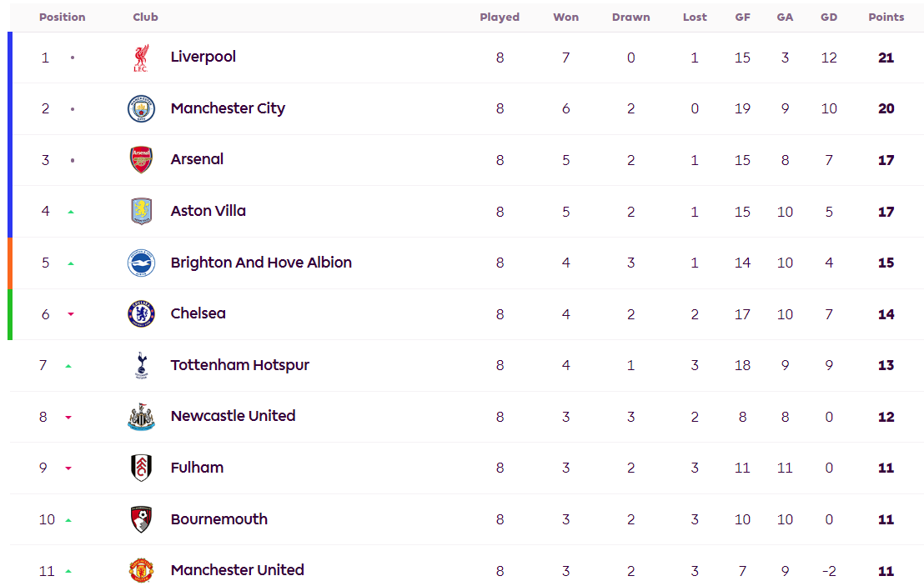Click the Manchester United crest icon
Viewport: 924px width, 586px height.
pos(141,571)
